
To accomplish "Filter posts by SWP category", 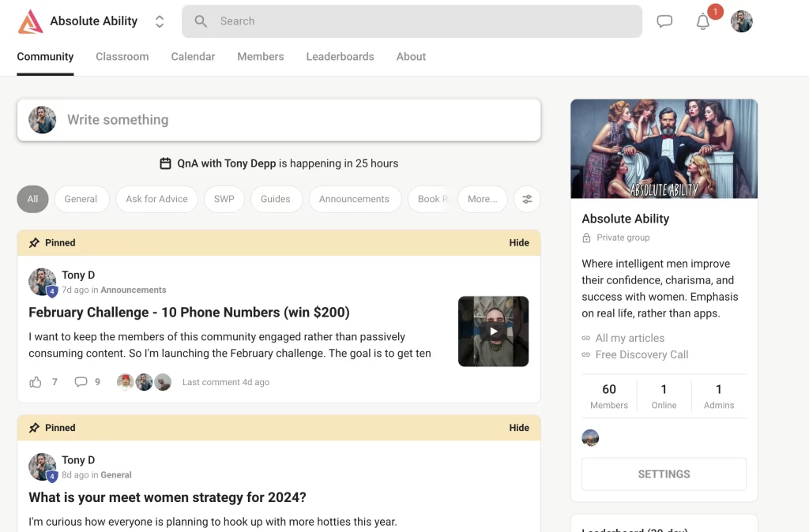I will pyautogui.click(x=224, y=199).
